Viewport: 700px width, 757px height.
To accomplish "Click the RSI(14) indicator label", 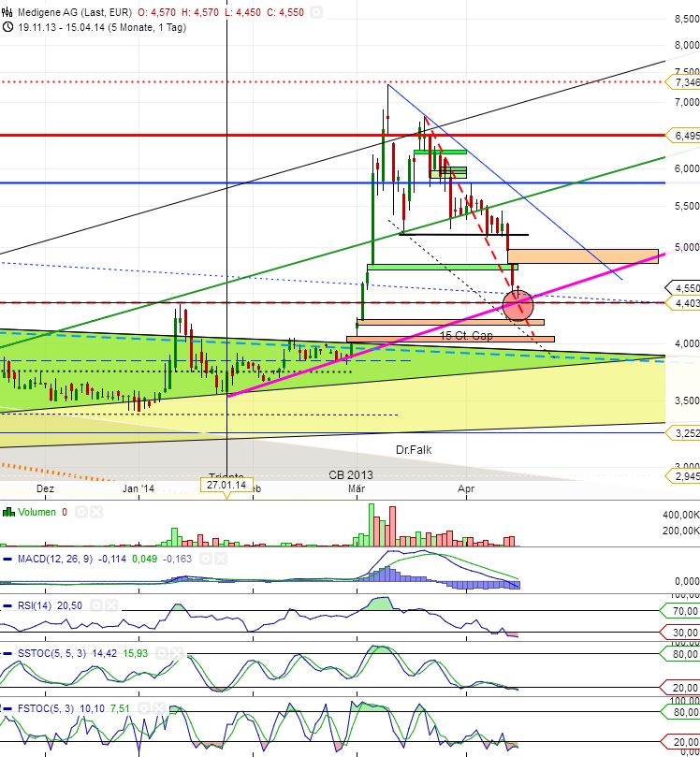I will 35,605.
